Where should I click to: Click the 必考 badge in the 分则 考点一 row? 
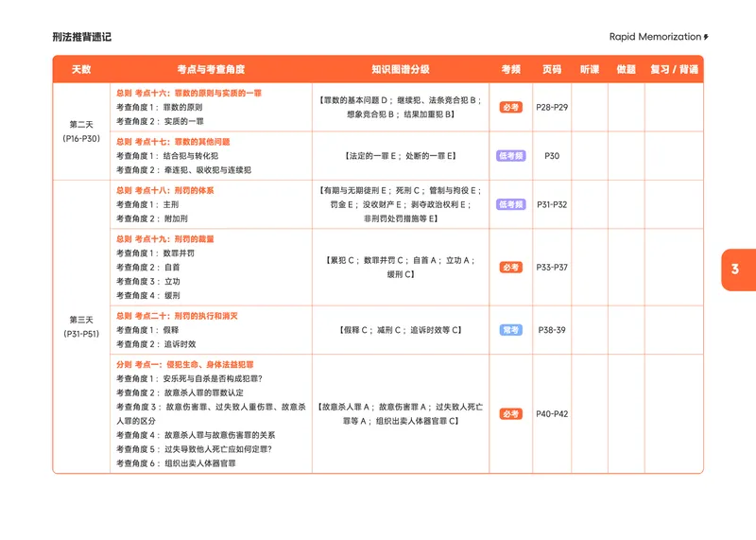click(510, 414)
